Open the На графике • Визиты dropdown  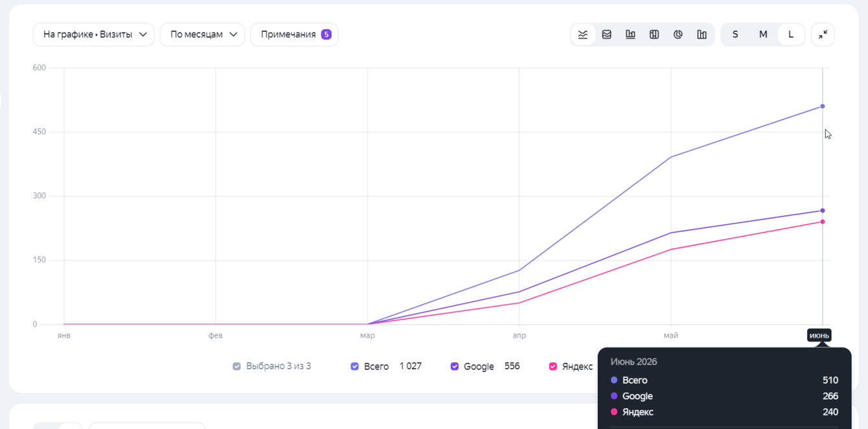pyautogui.click(x=94, y=34)
